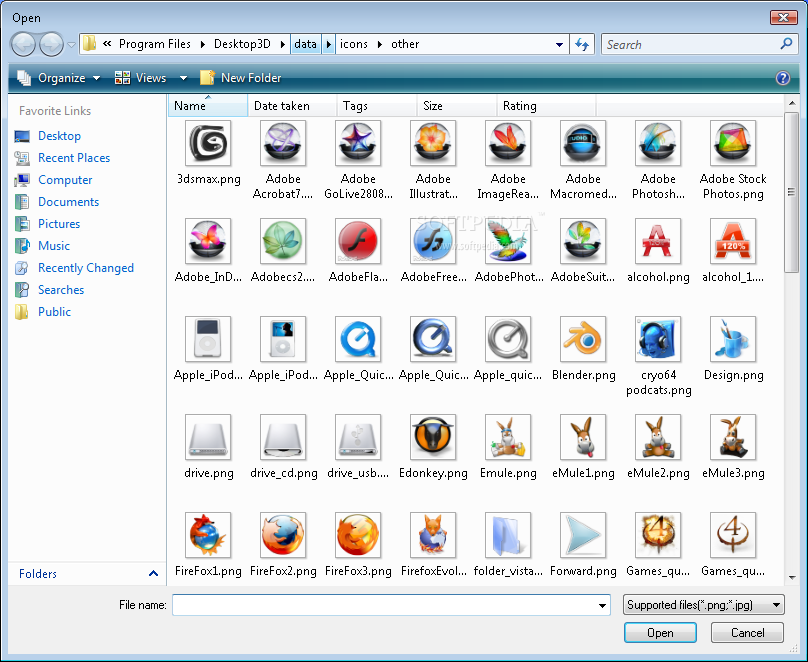Select the Adobe_InDesign butterfly icon
Viewport: 808px width, 662px height.
pyautogui.click(x=208, y=241)
